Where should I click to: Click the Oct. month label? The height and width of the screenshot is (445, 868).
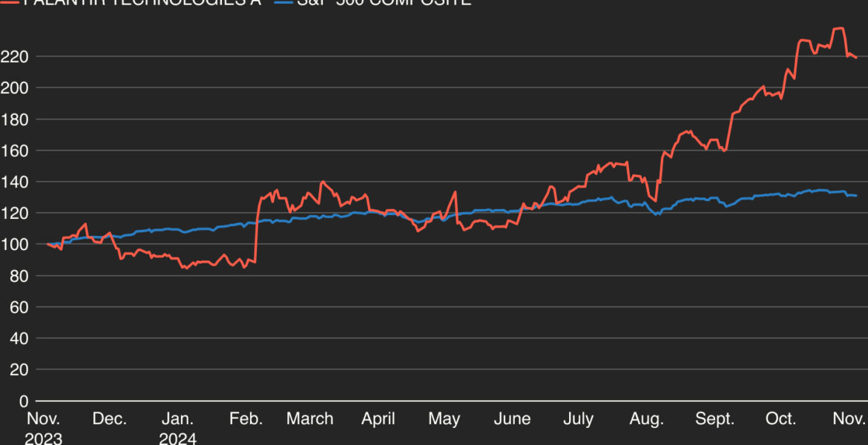pyautogui.click(x=780, y=419)
